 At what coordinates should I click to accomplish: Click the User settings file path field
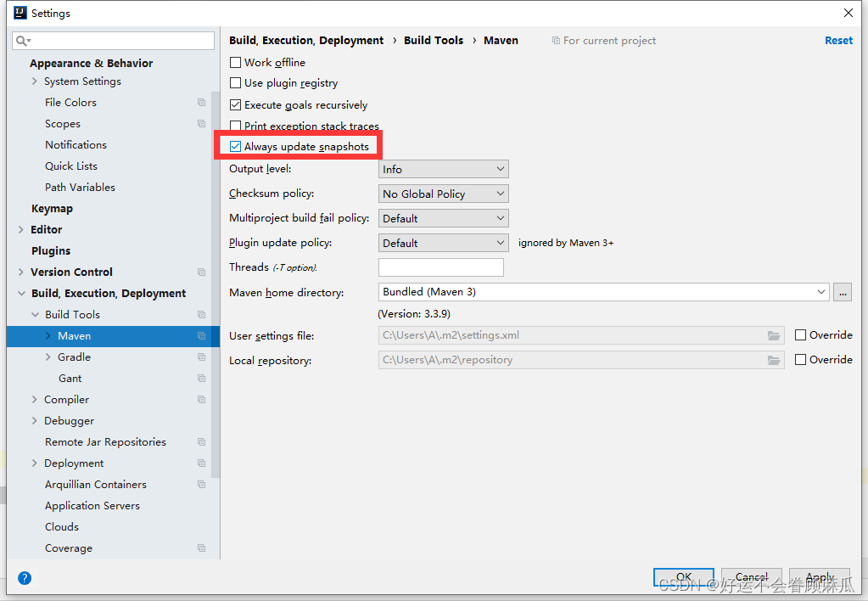click(581, 335)
